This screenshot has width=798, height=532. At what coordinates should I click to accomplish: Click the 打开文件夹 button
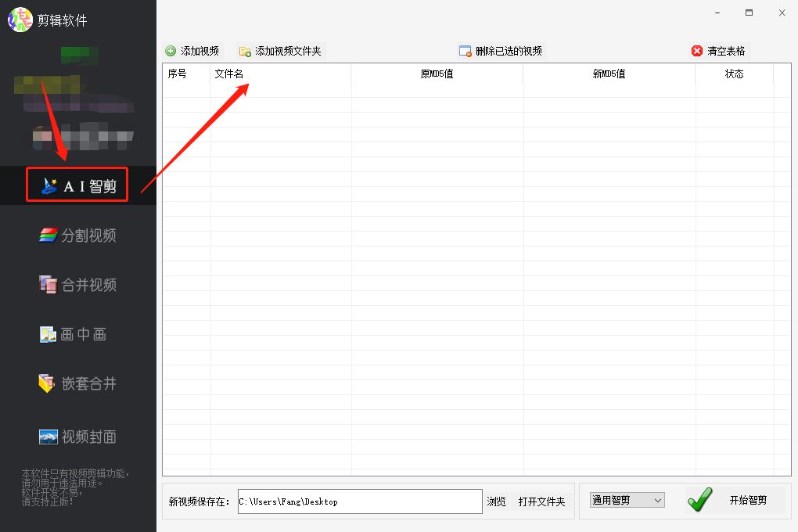[544, 501]
